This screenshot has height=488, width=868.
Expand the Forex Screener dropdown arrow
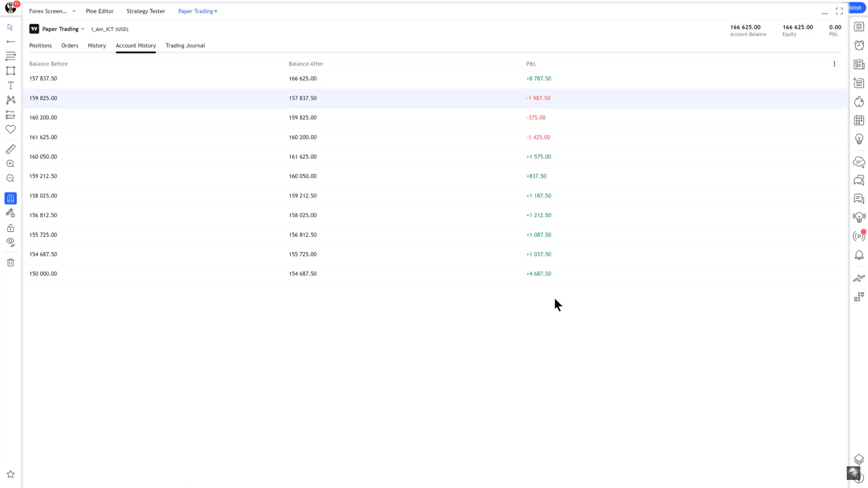[x=74, y=11]
